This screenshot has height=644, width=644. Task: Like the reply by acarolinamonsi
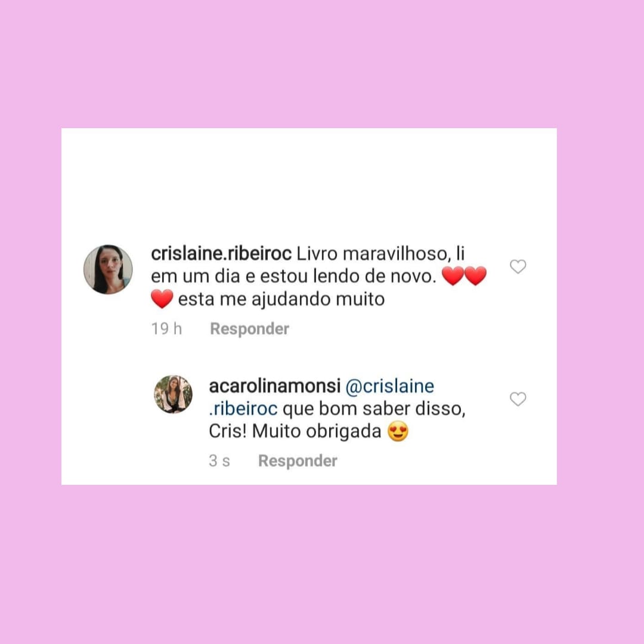[518, 399]
